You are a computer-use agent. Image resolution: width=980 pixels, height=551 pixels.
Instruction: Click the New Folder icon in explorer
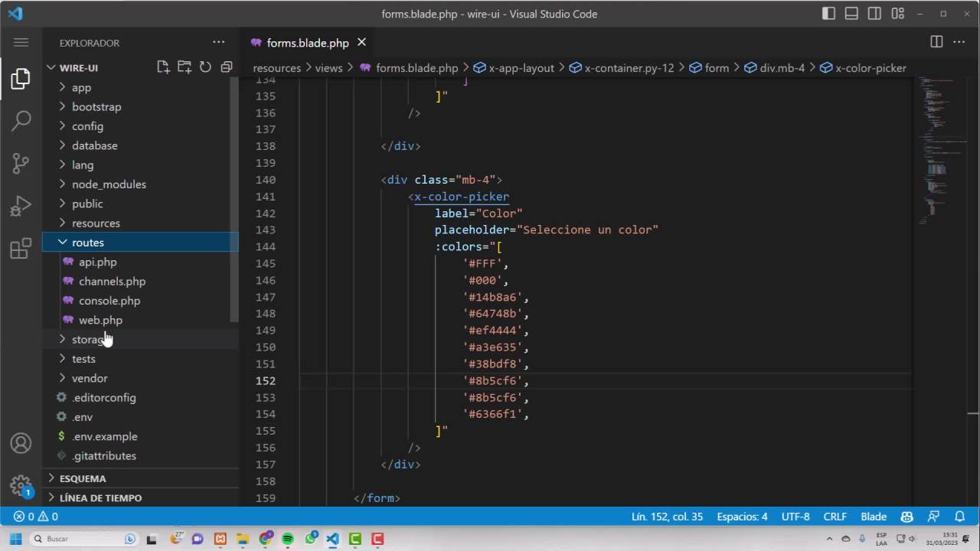185,67
